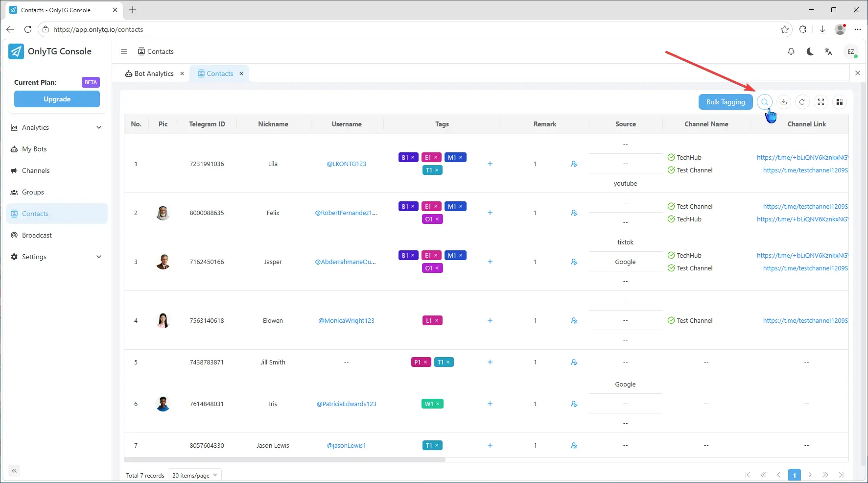Open the column settings grid icon
Image resolution: width=868 pixels, height=483 pixels.
pyautogui.click(x=840, y=102)
